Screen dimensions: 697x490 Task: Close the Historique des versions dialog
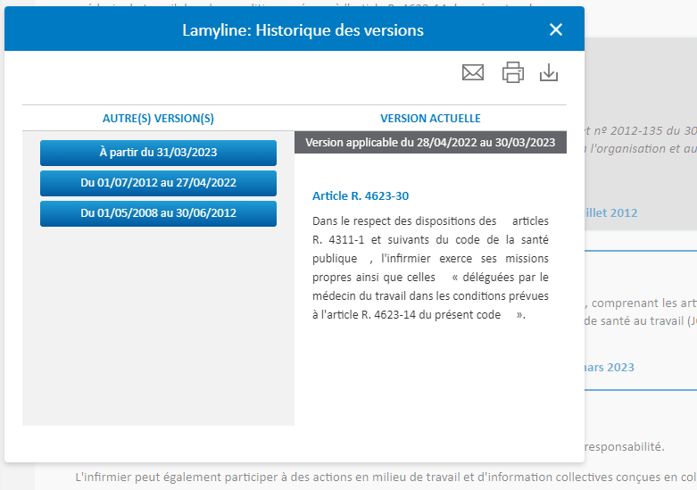[556, 30]
